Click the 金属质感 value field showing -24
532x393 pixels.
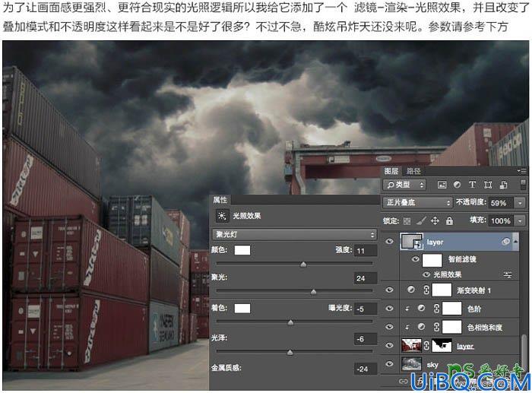365,369
